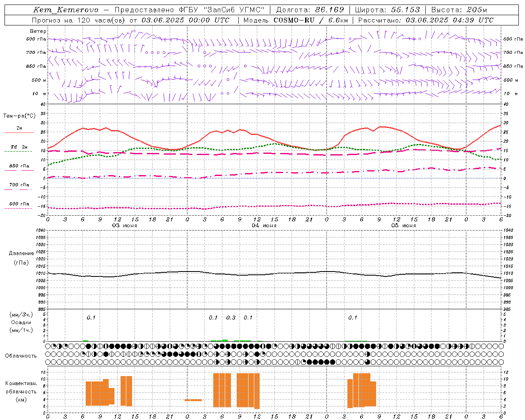This screenshot has width=525, height=420.
Task: Click the Ветер section label
Action: coord(38,31)
